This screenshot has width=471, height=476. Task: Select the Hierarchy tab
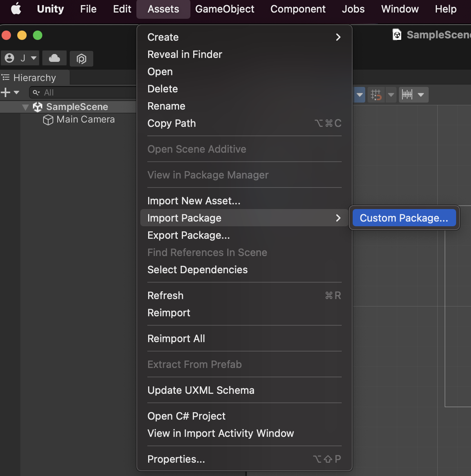tap(34, 78)
